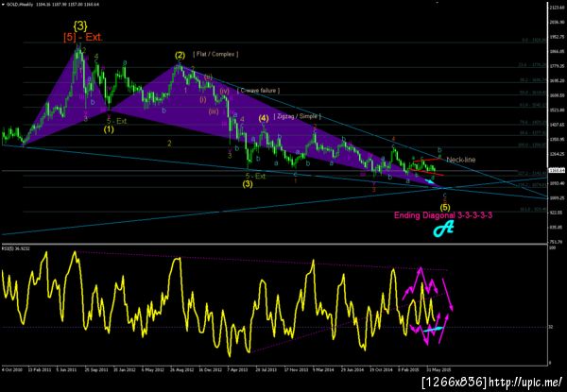Click the 1264.25 price axis value
567x392 pixels.
pyautogui.click(x=557, y=154)
